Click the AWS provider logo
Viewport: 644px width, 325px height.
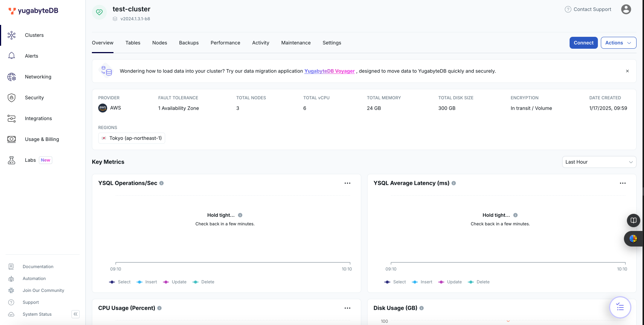click(x=103, y=108)
